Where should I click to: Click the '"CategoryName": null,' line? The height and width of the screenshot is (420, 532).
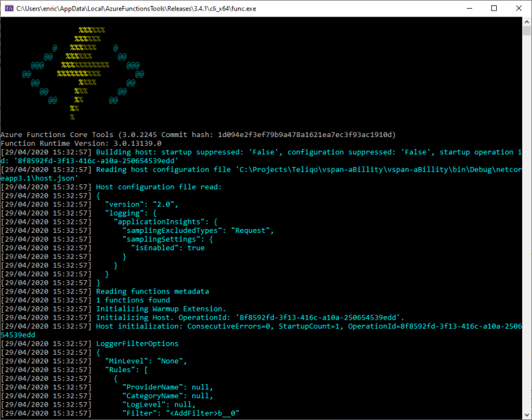tap(107, 396)
